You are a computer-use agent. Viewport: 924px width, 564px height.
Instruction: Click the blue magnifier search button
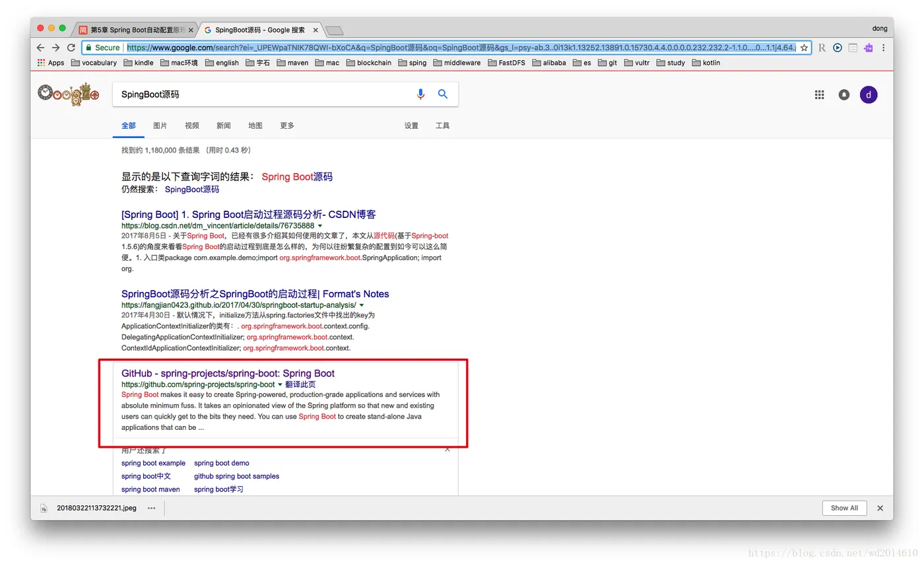coord(443,94)
